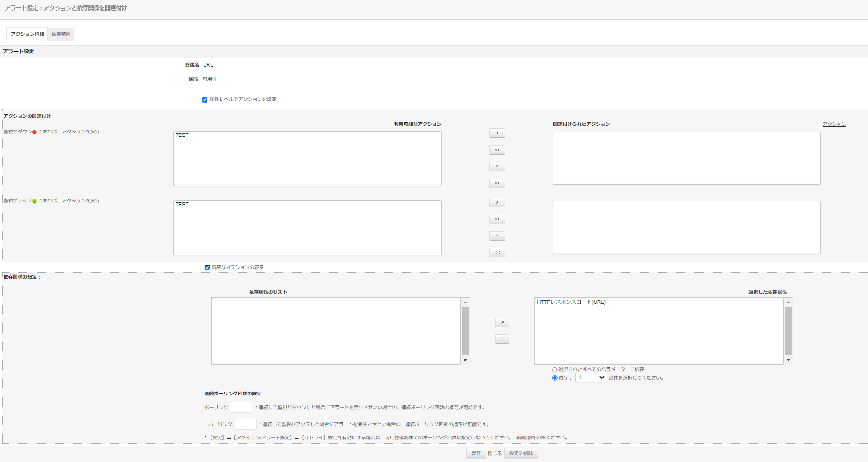Viewport: 868px width, 462px height.
Task: Add attribute using dependency list '>' arrow
Action: (502, 322)
